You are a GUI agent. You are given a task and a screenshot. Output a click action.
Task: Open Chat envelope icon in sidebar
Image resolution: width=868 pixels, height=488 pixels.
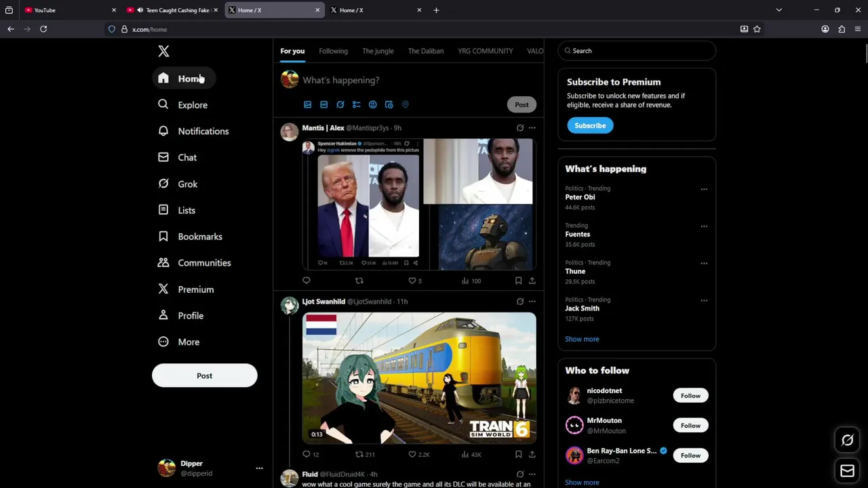tap(163, 157)
